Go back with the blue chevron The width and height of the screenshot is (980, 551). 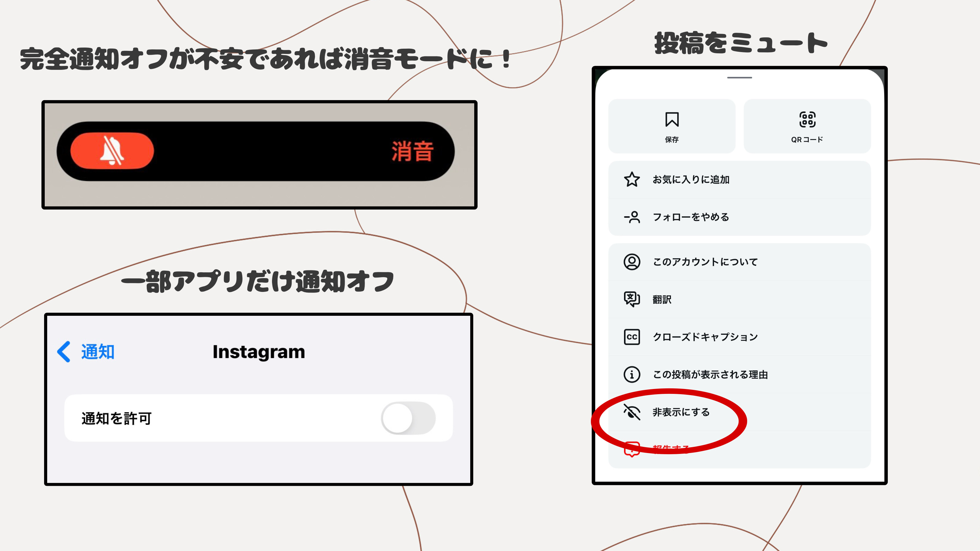point(63,351)
